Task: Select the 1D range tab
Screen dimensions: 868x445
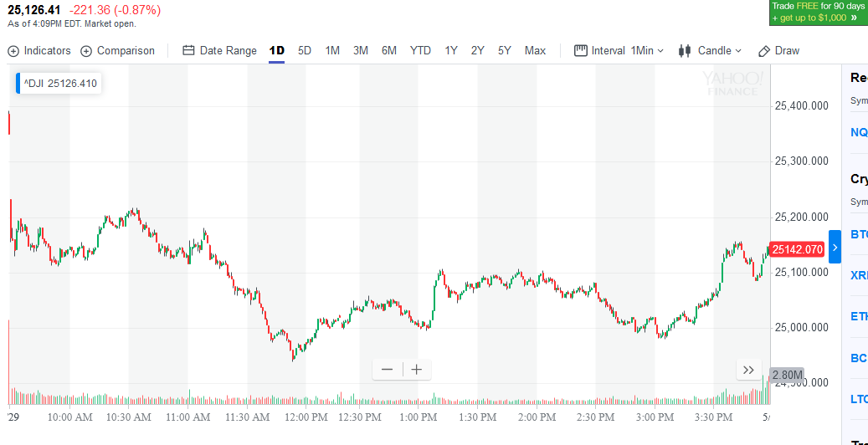Action: coord(277,51)
